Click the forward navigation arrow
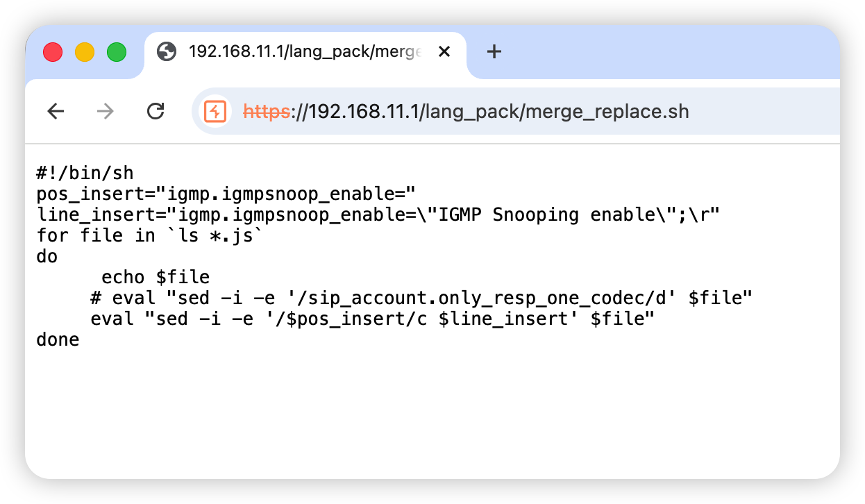 pos(106,111)
